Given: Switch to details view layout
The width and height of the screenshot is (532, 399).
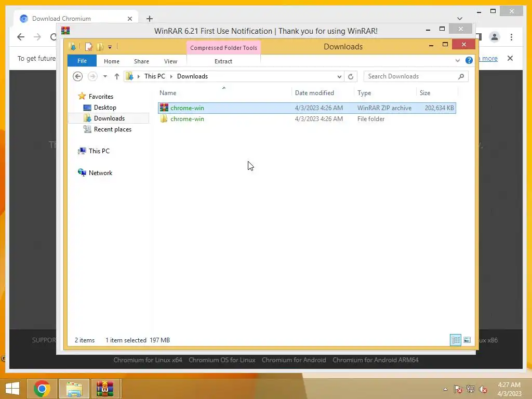Looking at the screenshot, I should pos(455,340).
